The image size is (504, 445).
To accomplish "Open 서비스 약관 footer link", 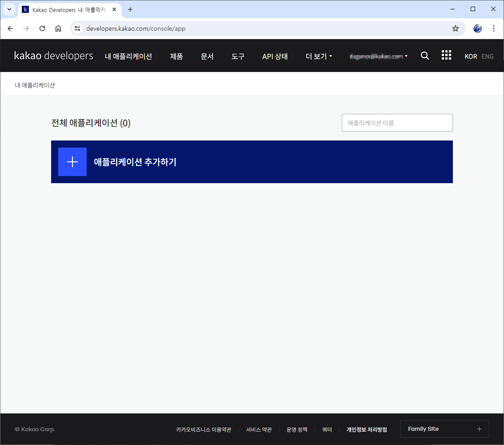I will click(x=259, y=429).
